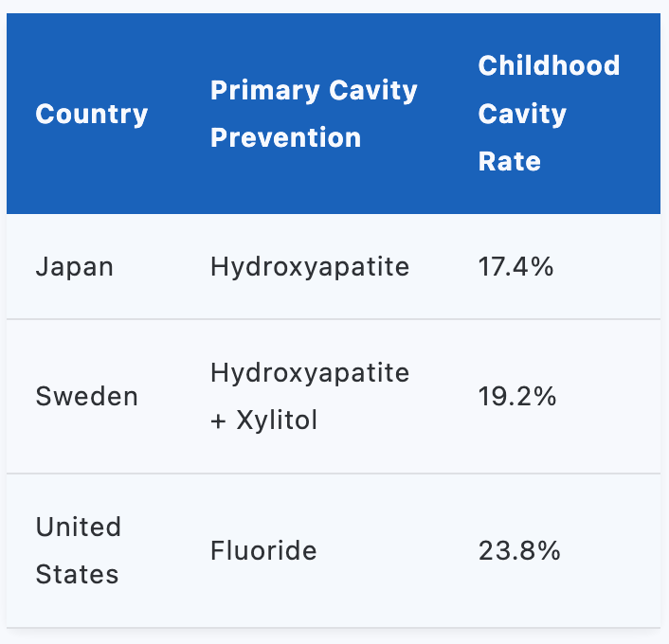Screen dimensions: 669x644
Task: Click the word Prevention in the header
Action: coord(285,138)
